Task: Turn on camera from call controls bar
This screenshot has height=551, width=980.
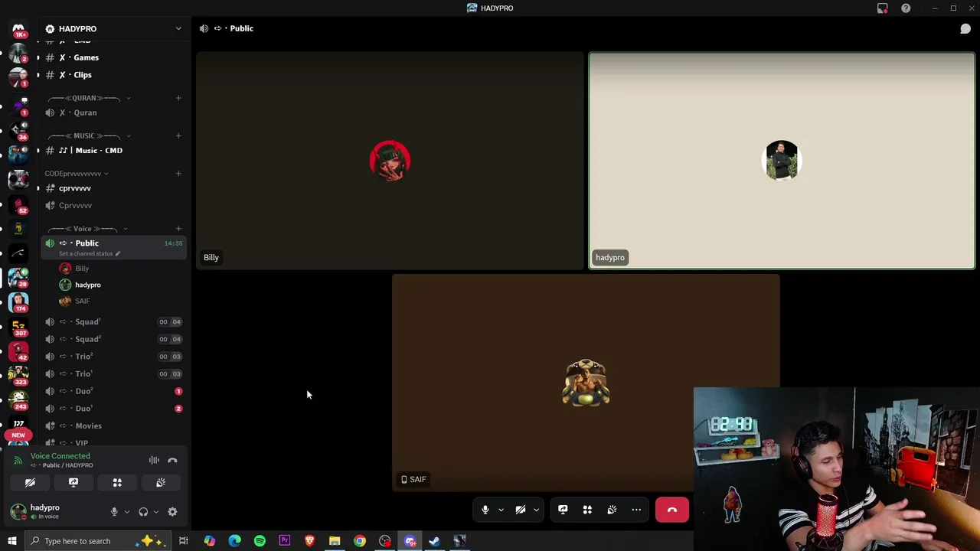Action: [520, 510]
